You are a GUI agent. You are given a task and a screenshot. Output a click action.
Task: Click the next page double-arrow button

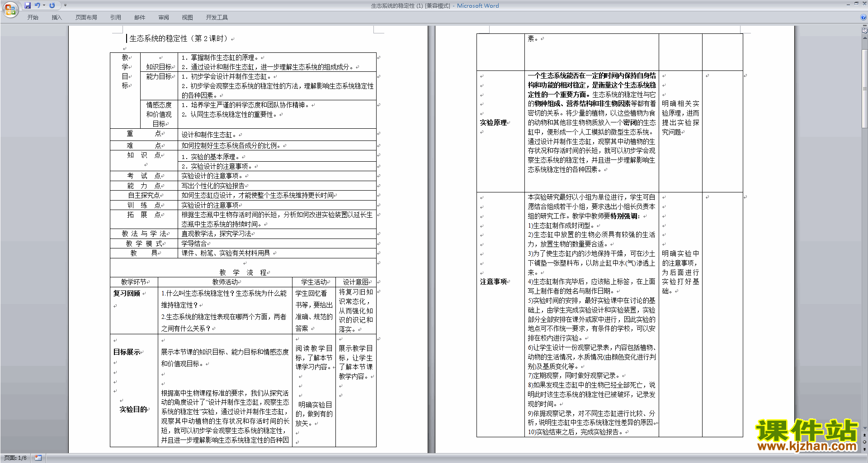865,449
